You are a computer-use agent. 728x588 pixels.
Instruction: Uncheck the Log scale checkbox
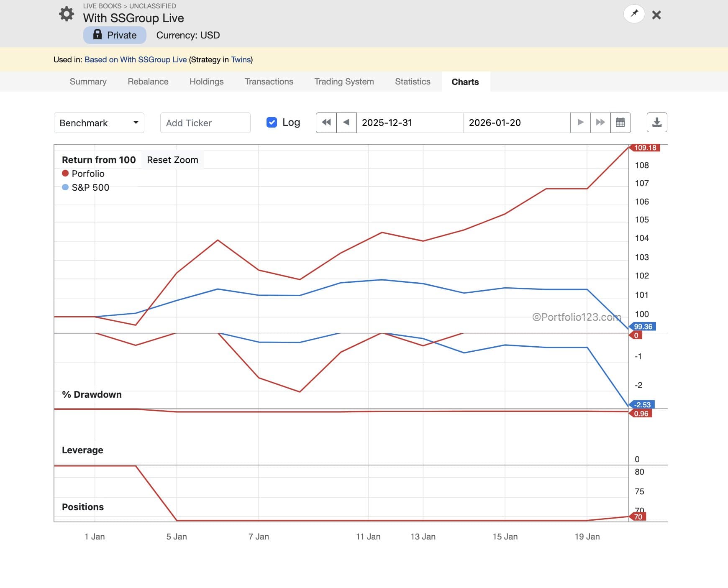[x=272, y=123]
